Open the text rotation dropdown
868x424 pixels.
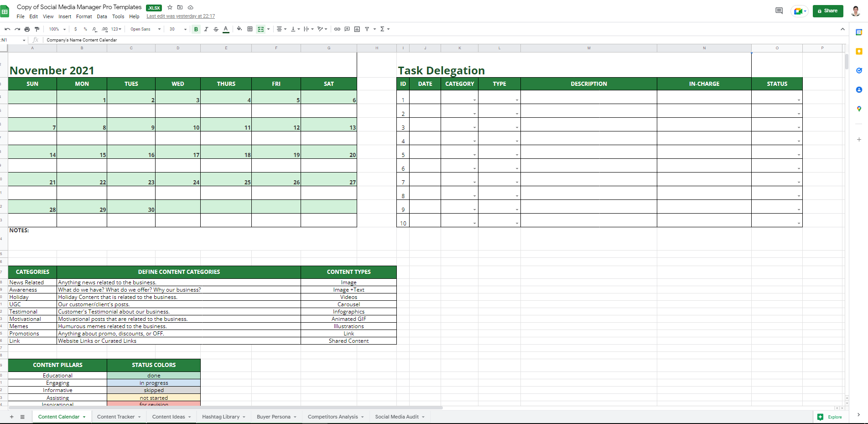click(x=322, y=29)
